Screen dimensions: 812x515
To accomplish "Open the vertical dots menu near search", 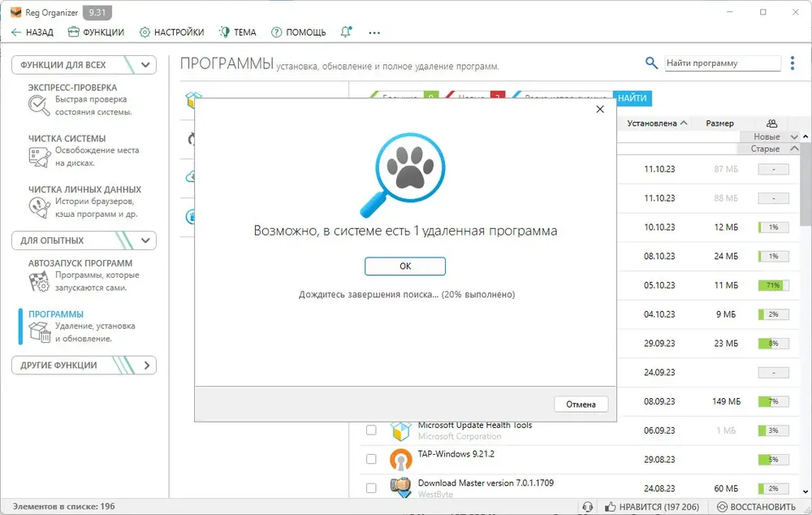I will (x=793, y=63).
